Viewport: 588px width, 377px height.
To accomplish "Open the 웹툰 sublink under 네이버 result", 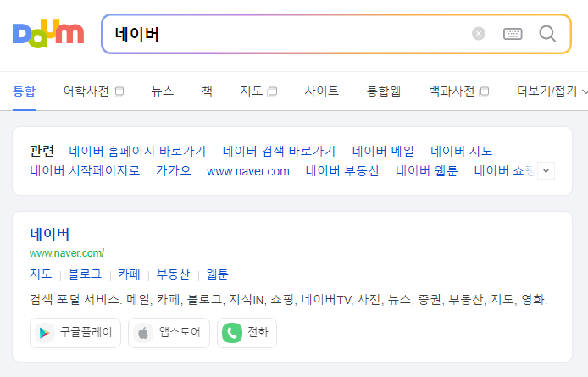I will [x=217, y=274].
